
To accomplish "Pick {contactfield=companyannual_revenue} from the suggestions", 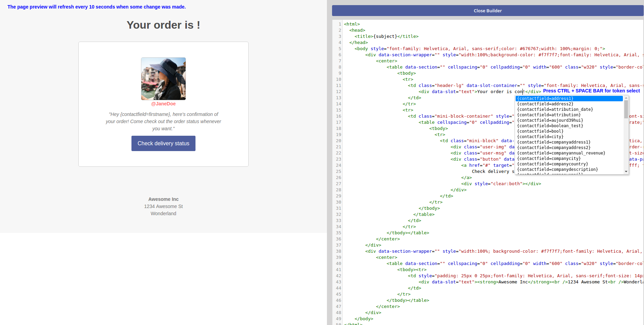I will tap(561, 153).
